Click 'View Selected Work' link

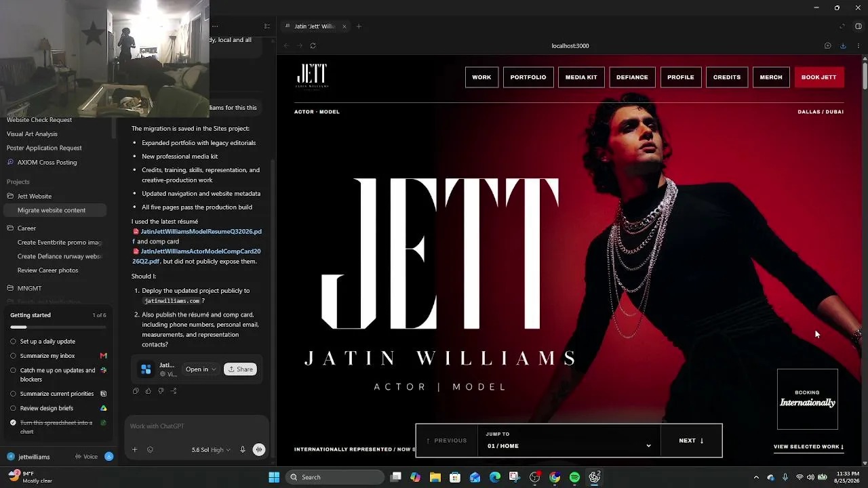[x=808, y=447]
